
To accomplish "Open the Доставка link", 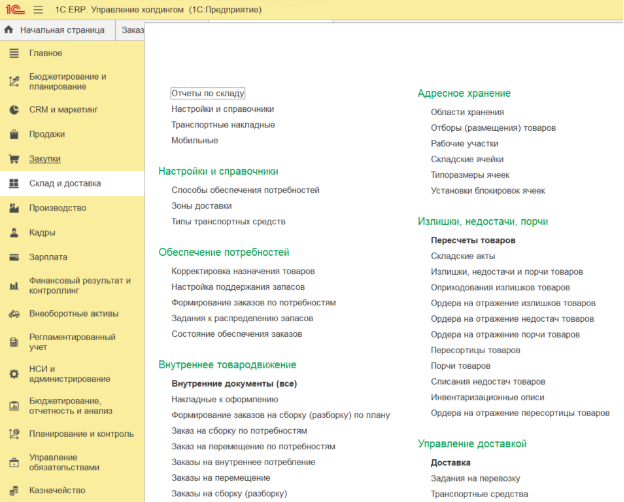I will click(x=450, y=463).
